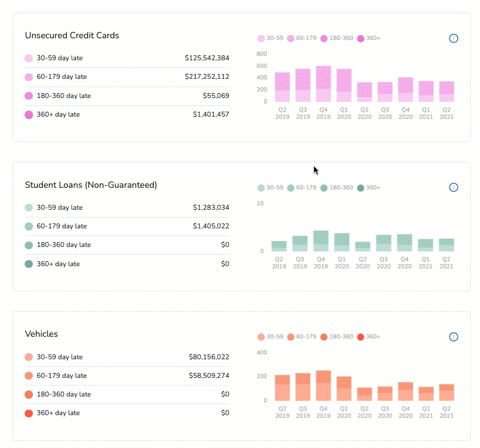This screenshot has width=480, height=448.
Task: Click the Q4 2019 bar in the credit cards chart
Action: coord(323,84)
